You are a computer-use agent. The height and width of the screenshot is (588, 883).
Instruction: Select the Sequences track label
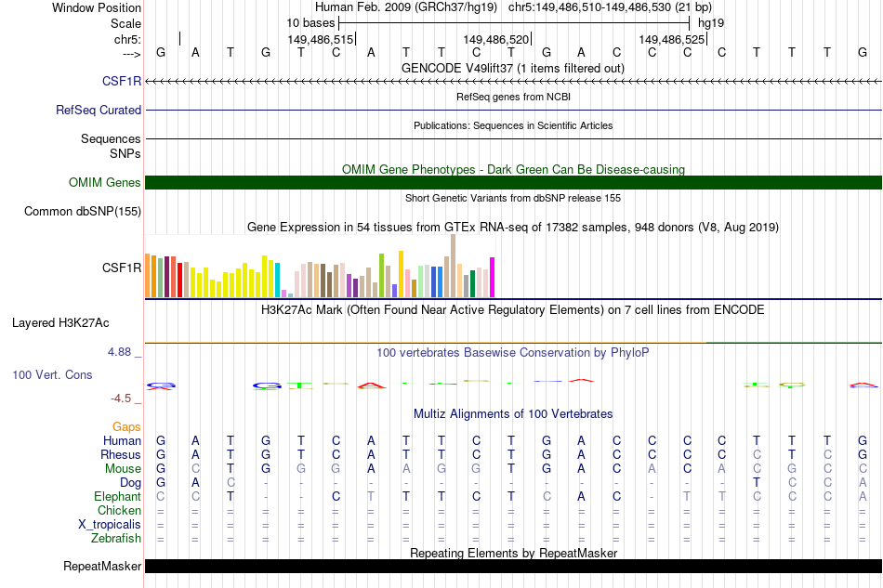[x=111, y=138]
